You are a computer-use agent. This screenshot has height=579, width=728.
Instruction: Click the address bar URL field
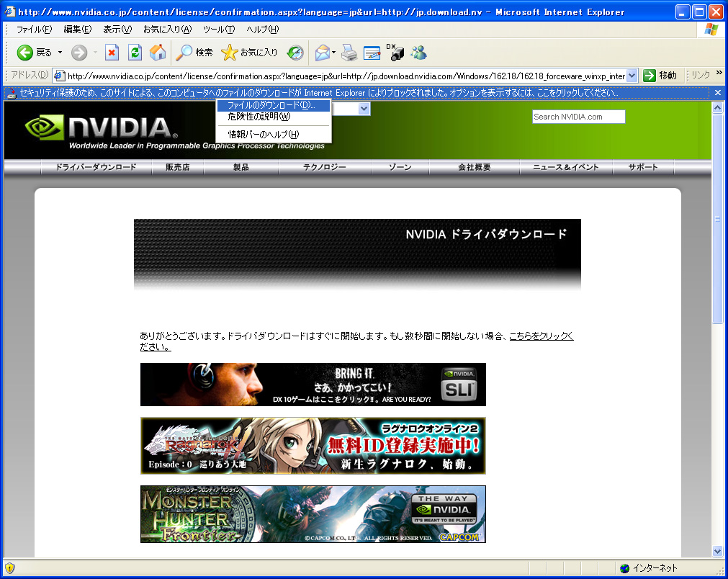[x=346, y=76]
